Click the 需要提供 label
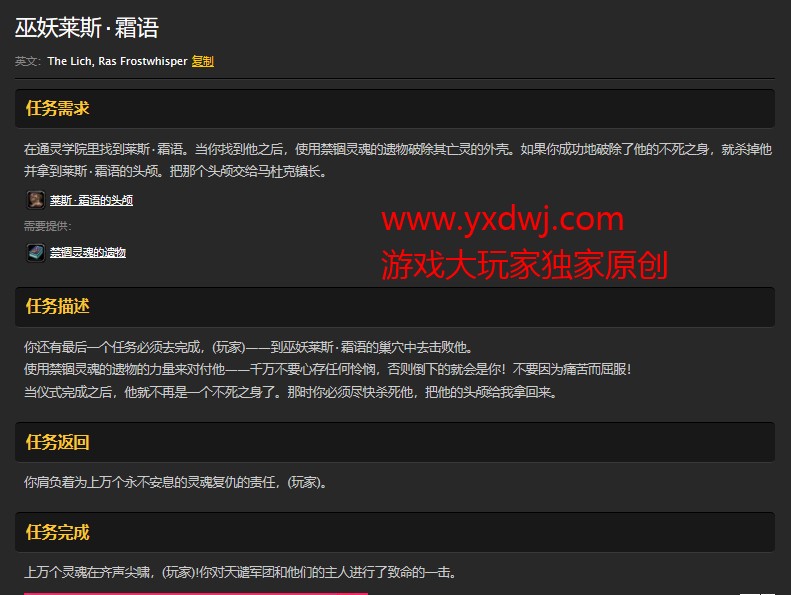 (x=48, y=226)
